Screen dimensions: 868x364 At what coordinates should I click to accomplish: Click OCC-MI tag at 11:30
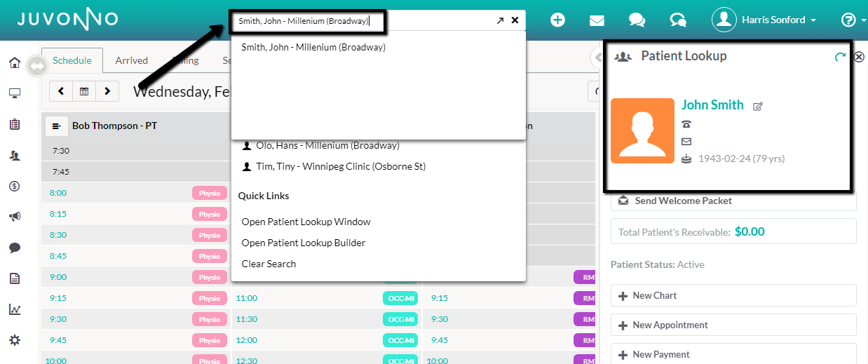[x=400, y=319]
